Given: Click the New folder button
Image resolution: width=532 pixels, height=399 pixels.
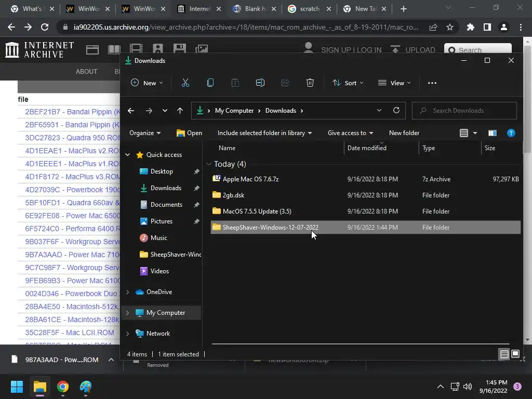Looking at the screenshot, I should (x=404, y=133).
